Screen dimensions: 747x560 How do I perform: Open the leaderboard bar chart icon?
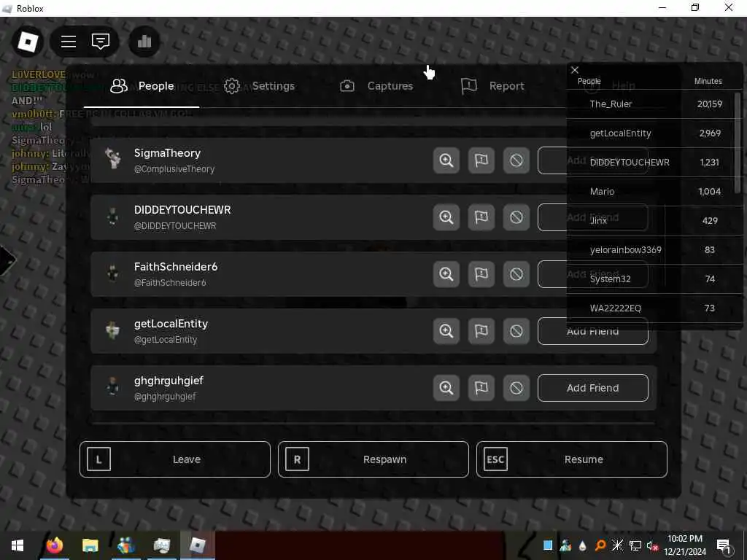point(144,42)
